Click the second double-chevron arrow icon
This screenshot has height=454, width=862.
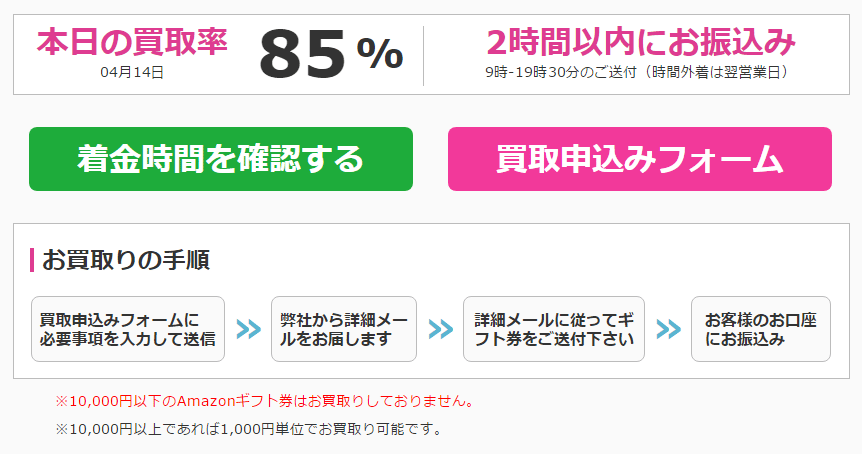point(441,329)
